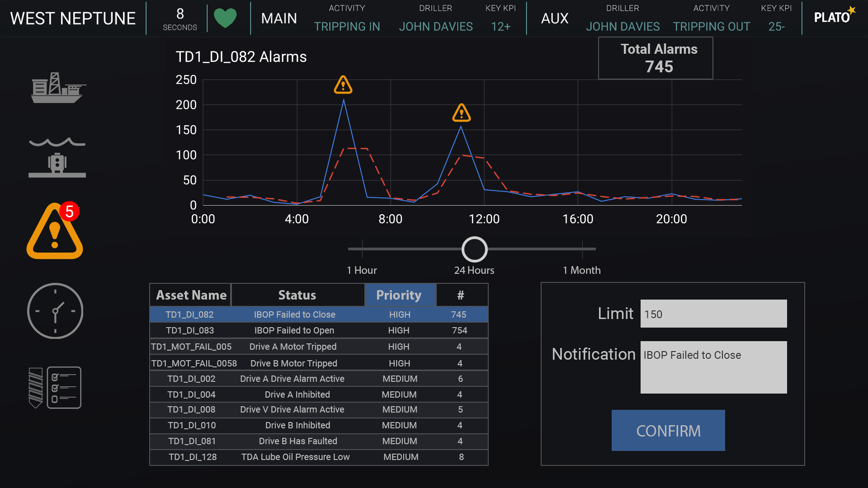Click TRIPPING IN activity value
Image resolution: width=868 pixels, height=488 pixels.
[x=347, y=27]
